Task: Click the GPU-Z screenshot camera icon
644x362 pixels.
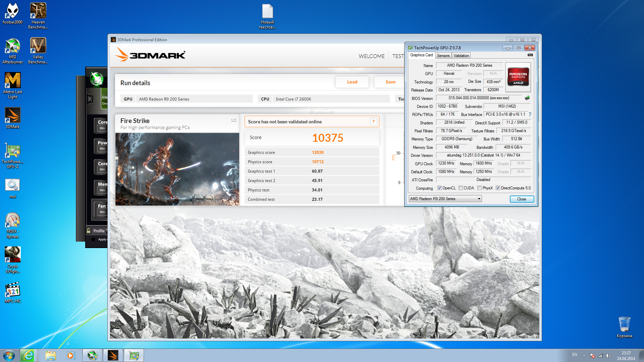Action: coord(530,55)
